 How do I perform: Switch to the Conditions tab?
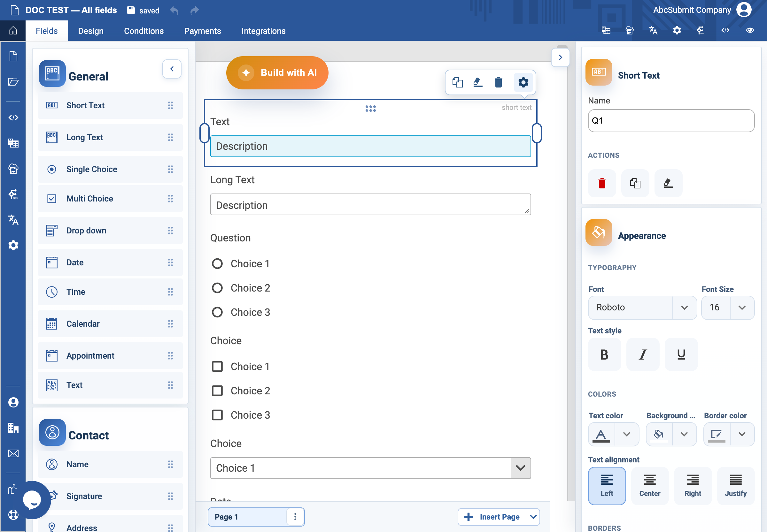(x=144, y=31)
